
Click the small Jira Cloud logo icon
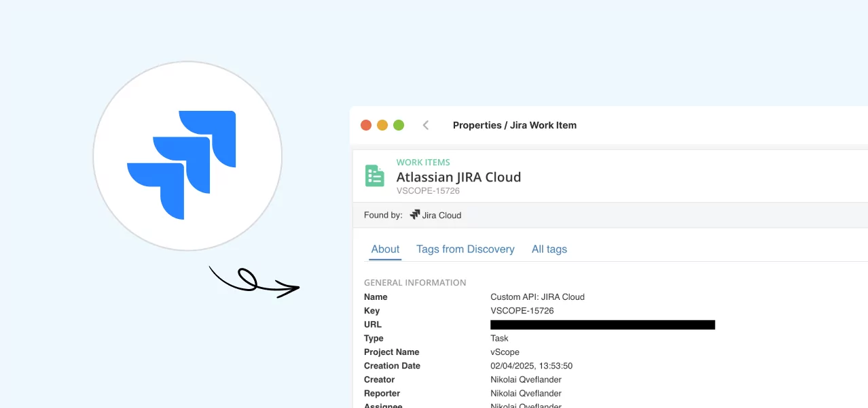[x=415, y=215]
